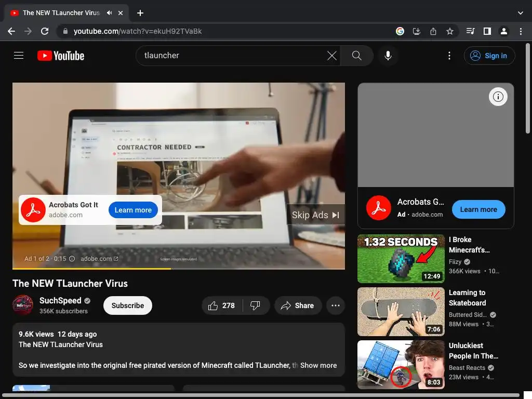
Task: Go forward in browser history
Action: click(x=28, y=31)
